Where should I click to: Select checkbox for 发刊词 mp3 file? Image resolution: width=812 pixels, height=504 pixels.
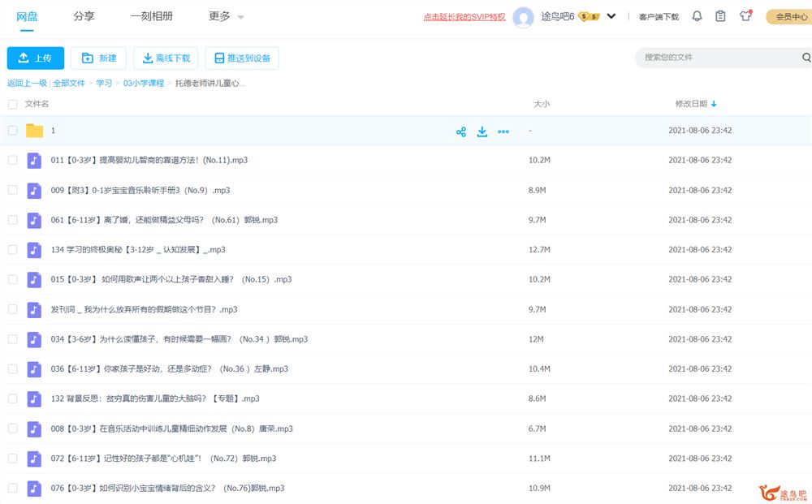click(12, 309)
